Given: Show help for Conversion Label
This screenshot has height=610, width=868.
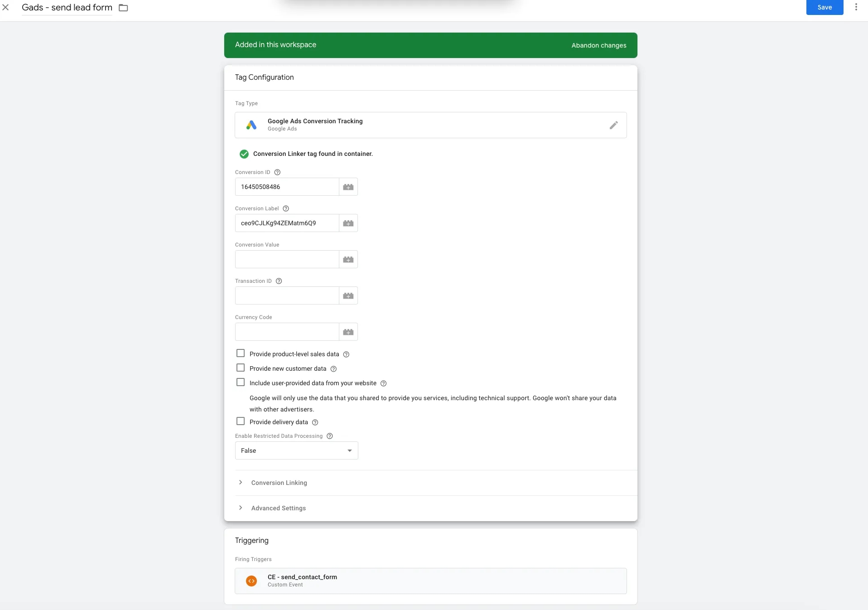Looking at the screenshot, I should [286, 208].
